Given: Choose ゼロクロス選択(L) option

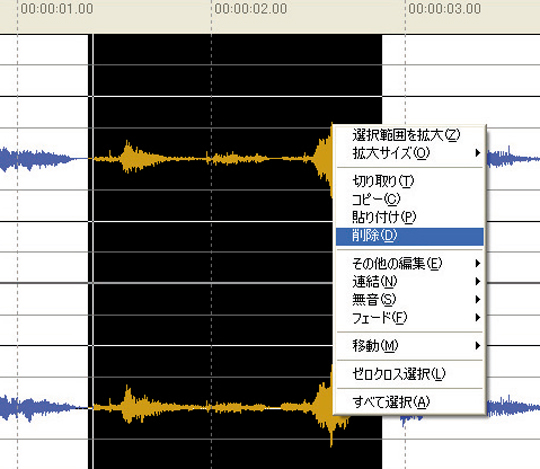Looking at the screenshot, I should pyautogui.click(x=409, y=374).
